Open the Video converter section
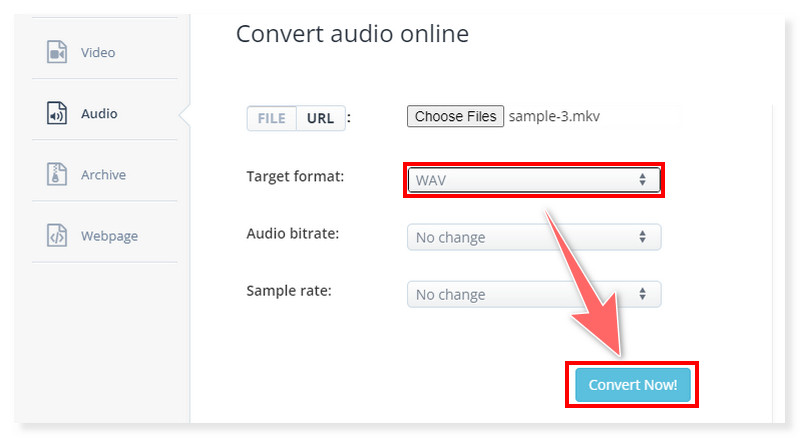800x438 pixels. pos(98,52)
